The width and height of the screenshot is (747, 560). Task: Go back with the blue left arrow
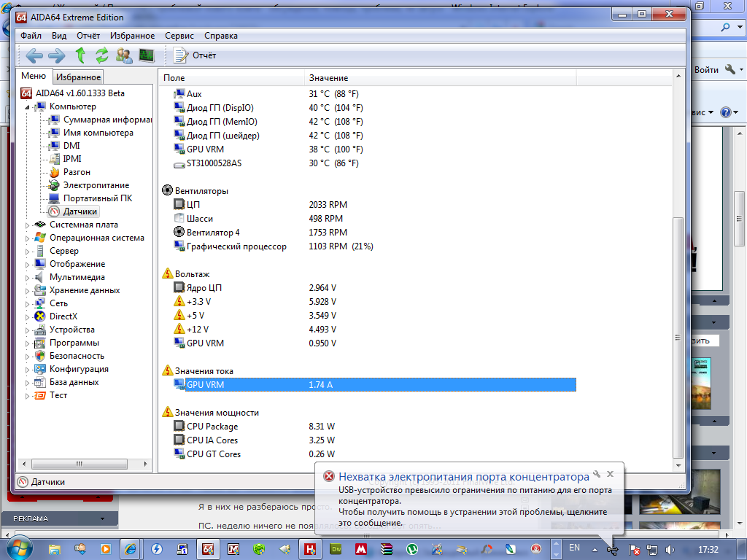[x=34, y=55]
